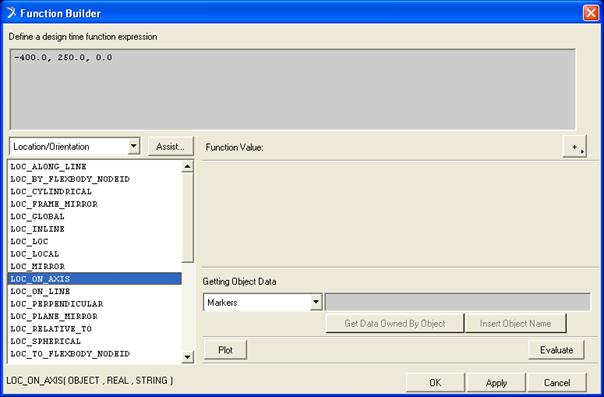Open the plus operator menu button
This screenshot has height=397, width=604.
pos(574,147)
